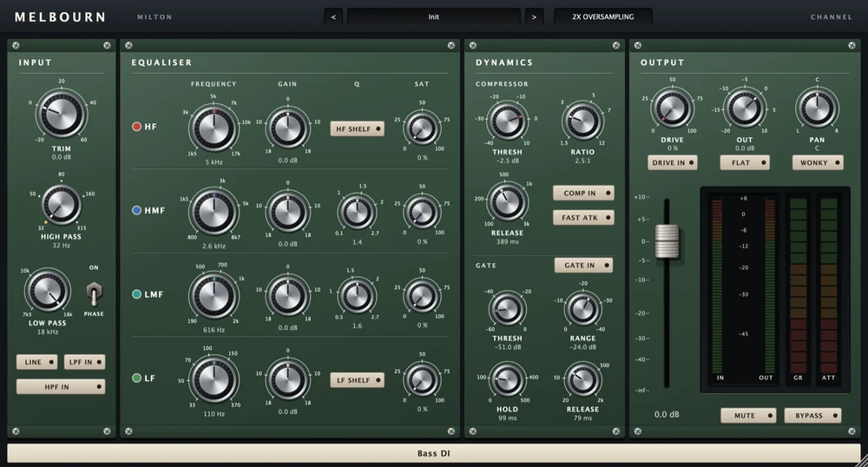Click the input TRIM knob

(x=62, y=115)
